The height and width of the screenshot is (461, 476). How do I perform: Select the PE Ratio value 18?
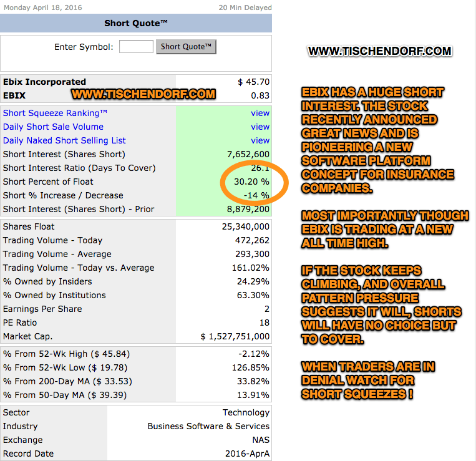[265, 323]
